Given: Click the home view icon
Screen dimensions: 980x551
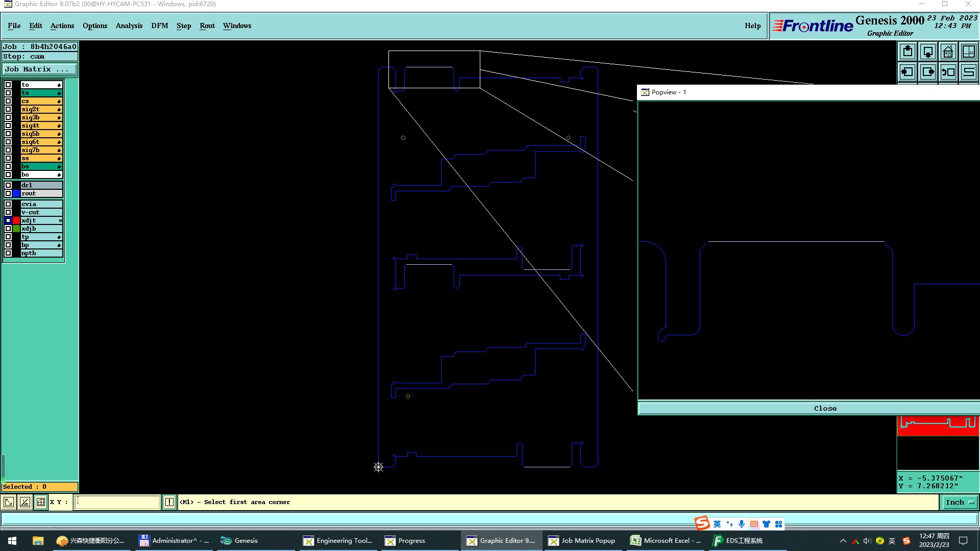Looking at the screenshot, I should point(948,52).
